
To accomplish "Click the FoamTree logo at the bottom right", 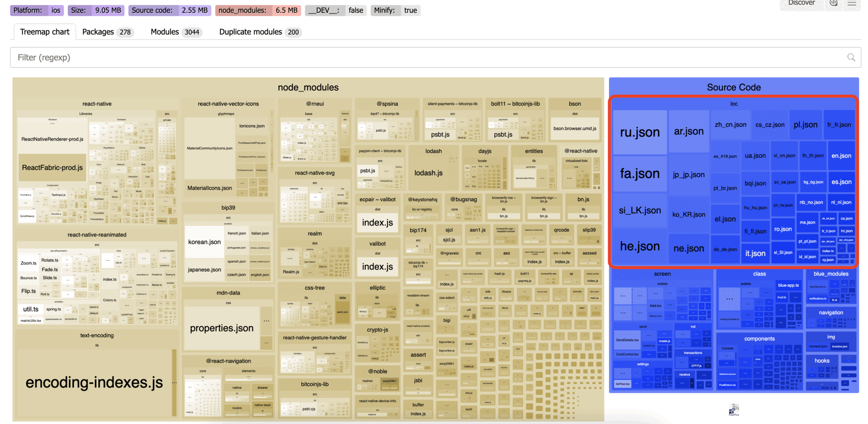I will pyautogui.click(x=733, y=410).
